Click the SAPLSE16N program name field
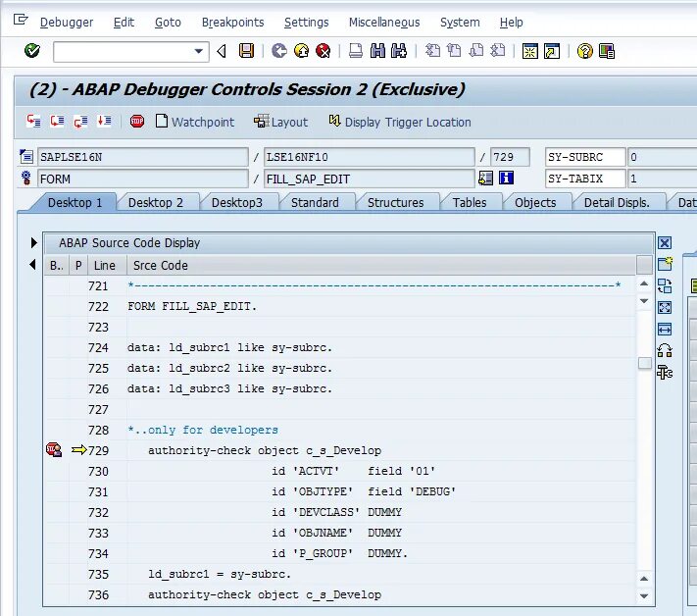 [143, 157]
